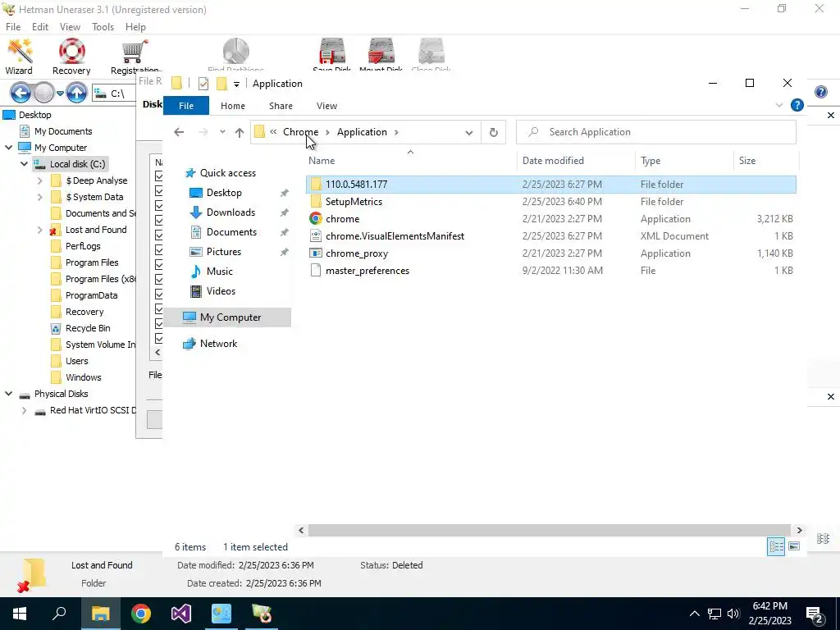Click the Windows Start button
This screenshot has width=840, height=630.
point(20,614)
